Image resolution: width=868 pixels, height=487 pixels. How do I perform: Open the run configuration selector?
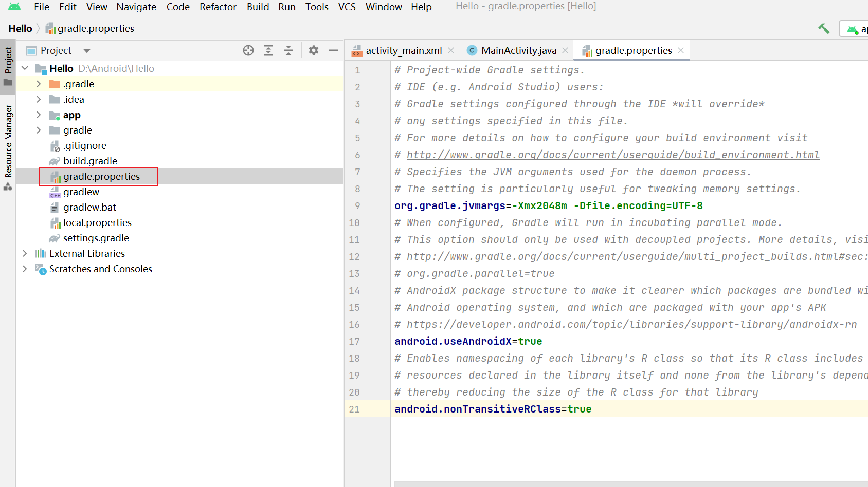pyautogui.click(x=854, y=29)
